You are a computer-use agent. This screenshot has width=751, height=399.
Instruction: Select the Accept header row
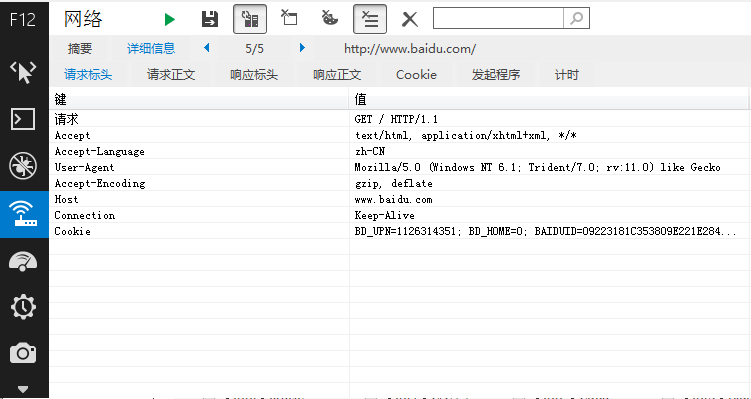(x=400, y=135)
